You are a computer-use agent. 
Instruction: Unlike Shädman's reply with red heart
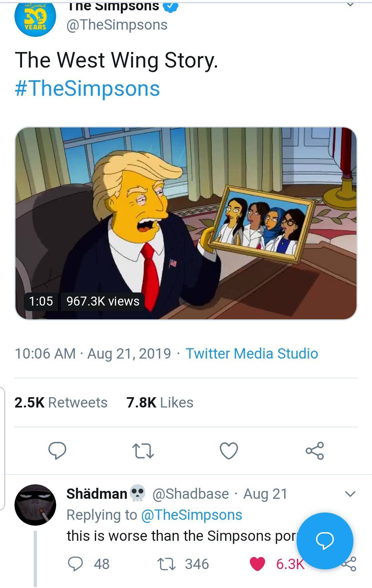click(257, 564)
